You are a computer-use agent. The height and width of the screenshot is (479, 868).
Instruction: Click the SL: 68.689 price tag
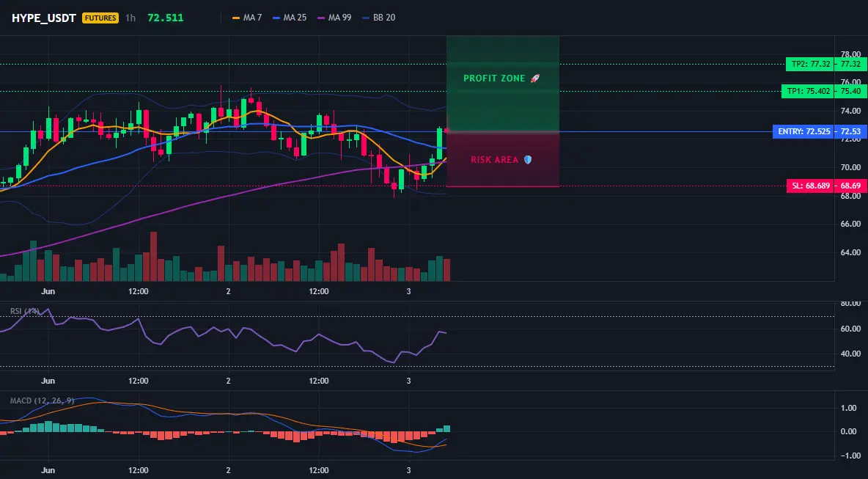810,186
